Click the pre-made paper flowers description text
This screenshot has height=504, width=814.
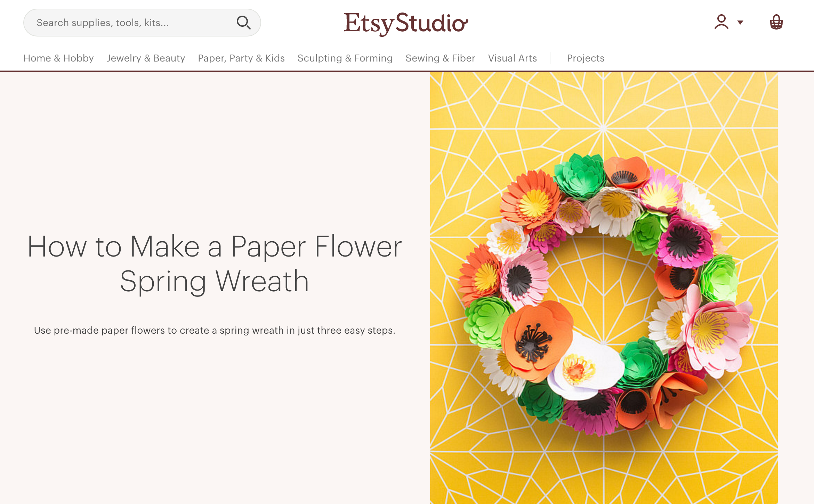pyautogui.click(x=215, y=330)
